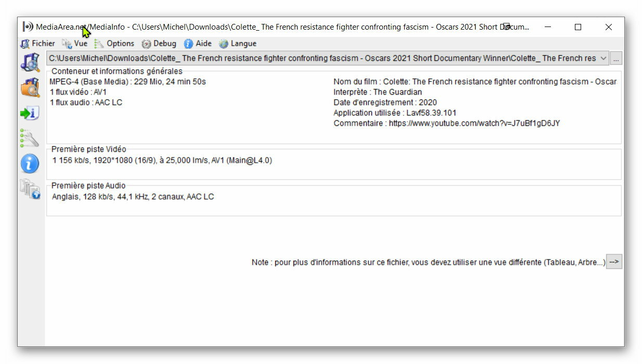Click 'Nom du film : Colette' line

[475, 82]
